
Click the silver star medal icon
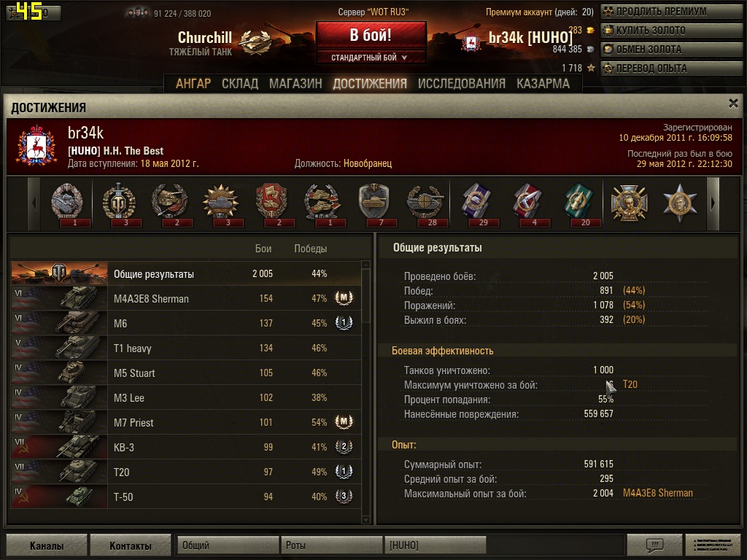click(x=680, y=203)
